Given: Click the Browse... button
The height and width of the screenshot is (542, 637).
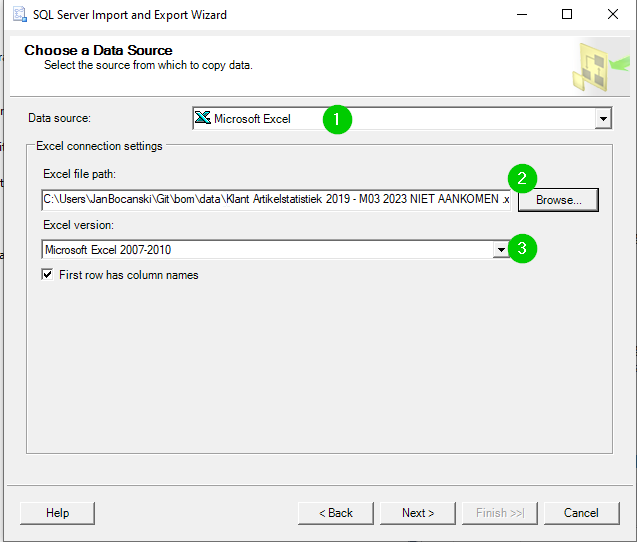Looking at the screenshot, I should pyautogui.click(x=558, y=200).
